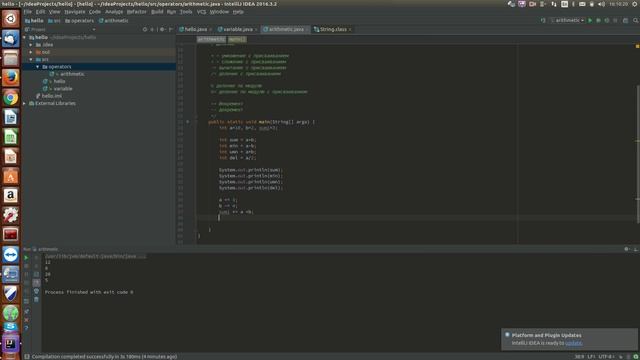Open Thunderbird mail from the dock

pos(11,38)
